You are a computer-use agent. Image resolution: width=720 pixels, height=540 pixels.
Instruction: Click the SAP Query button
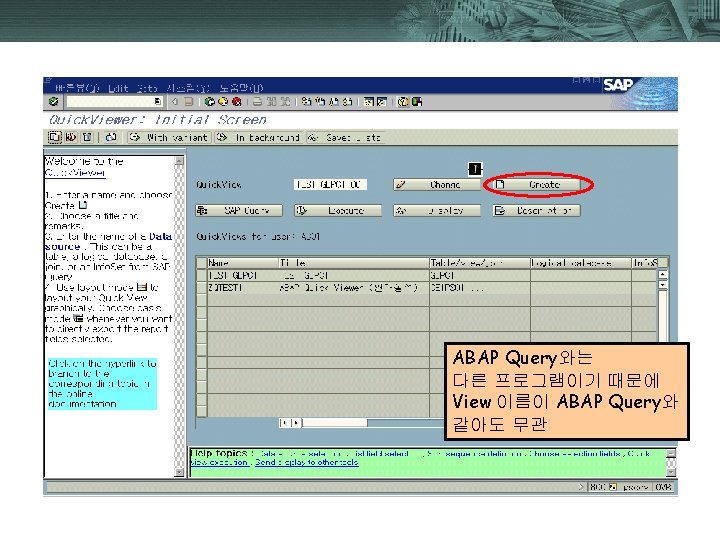239,210
